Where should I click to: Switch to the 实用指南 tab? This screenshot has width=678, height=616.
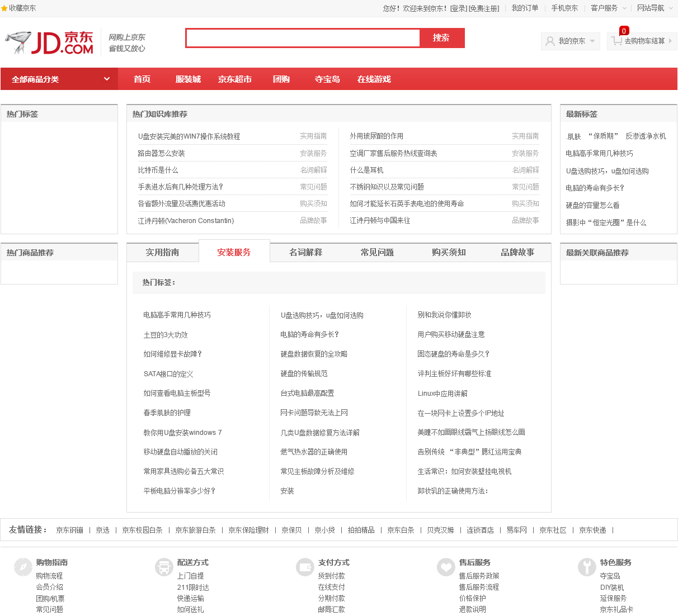tap(163, 252)
